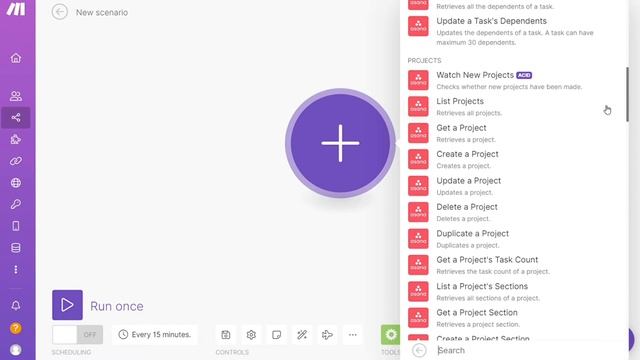Open the orange Help question icon
This screenshot has width=640, height=360.
click(16, 328)
